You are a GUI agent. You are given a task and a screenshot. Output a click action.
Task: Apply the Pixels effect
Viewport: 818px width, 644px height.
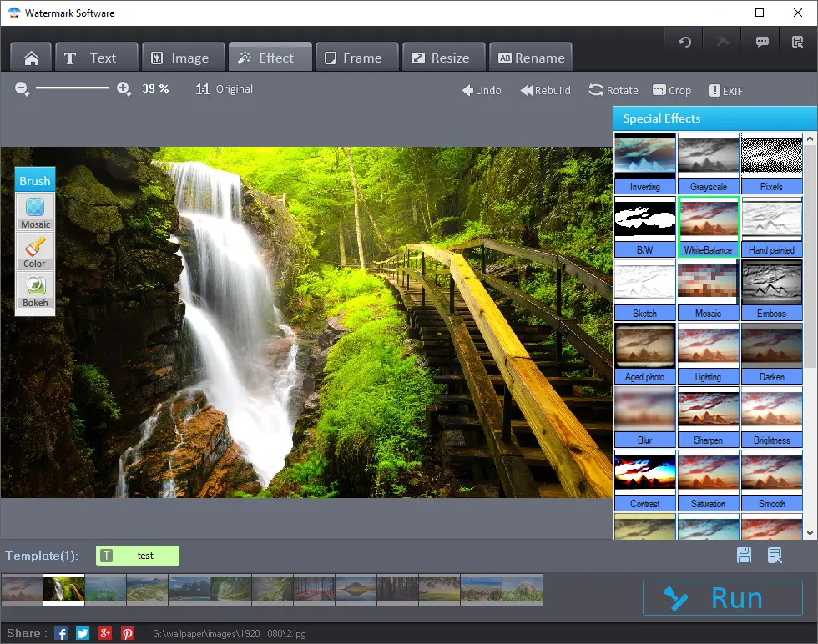click(x=771, y=164)
